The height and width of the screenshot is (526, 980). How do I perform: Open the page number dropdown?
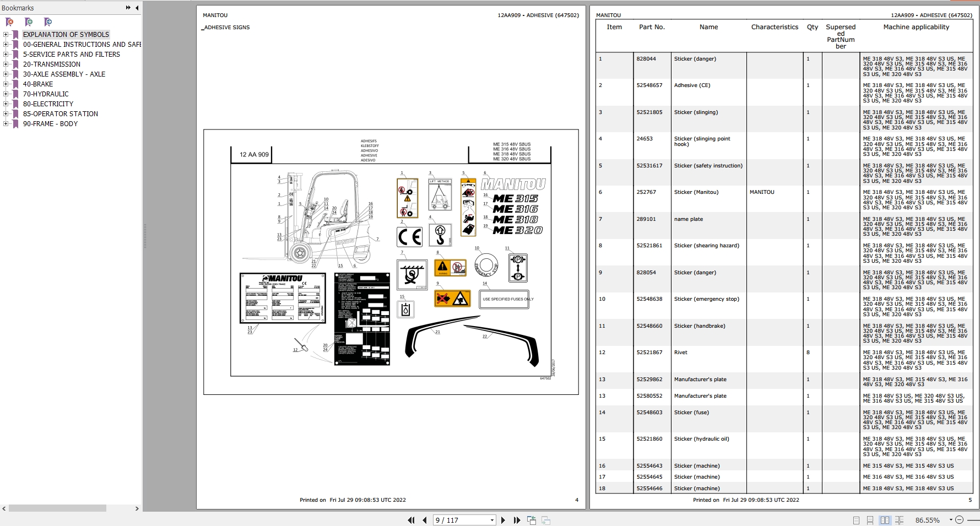[x=492, y=520]
